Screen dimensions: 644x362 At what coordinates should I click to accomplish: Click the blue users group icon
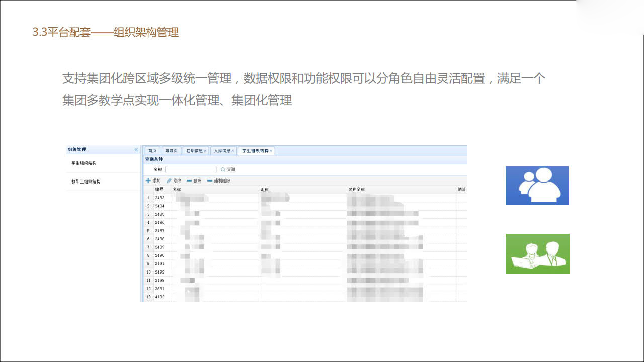coord(537,186)
